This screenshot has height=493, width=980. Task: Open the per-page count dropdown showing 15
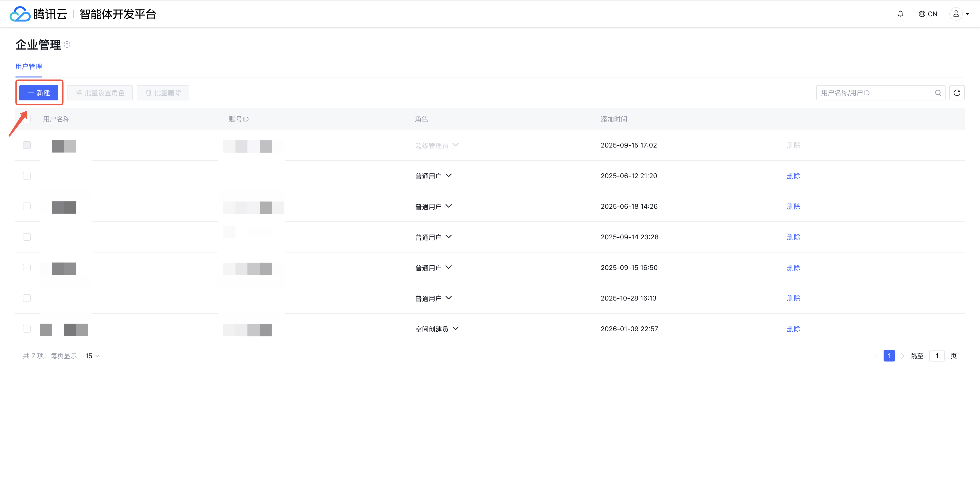(92, 356)
